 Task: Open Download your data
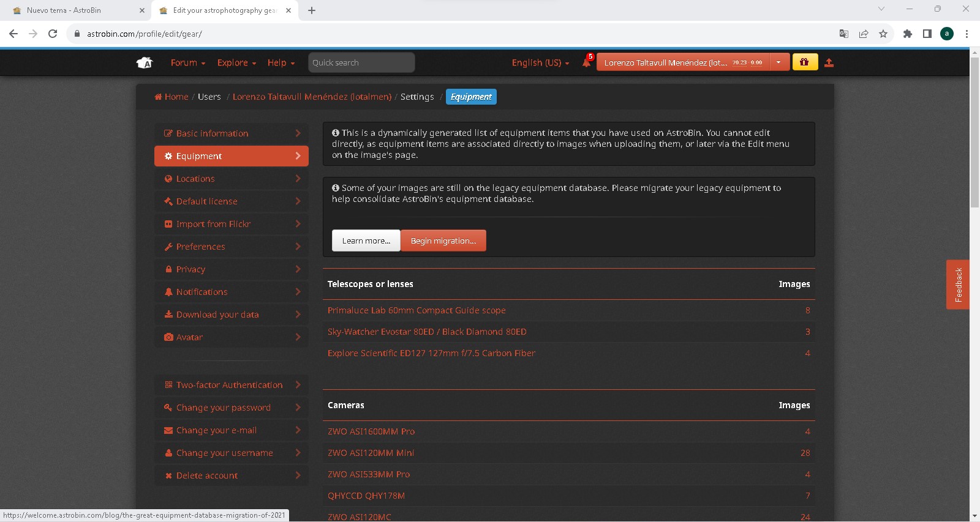232,315
